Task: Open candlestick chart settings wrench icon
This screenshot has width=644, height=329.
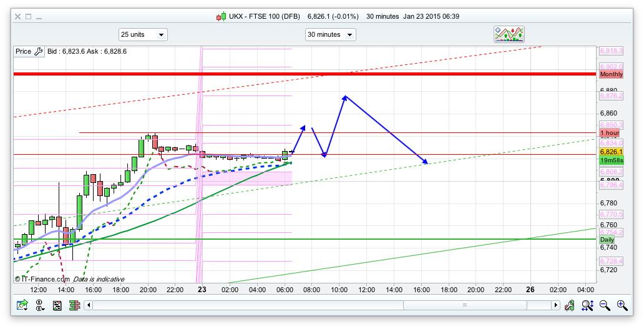Action: click(570, 305)
